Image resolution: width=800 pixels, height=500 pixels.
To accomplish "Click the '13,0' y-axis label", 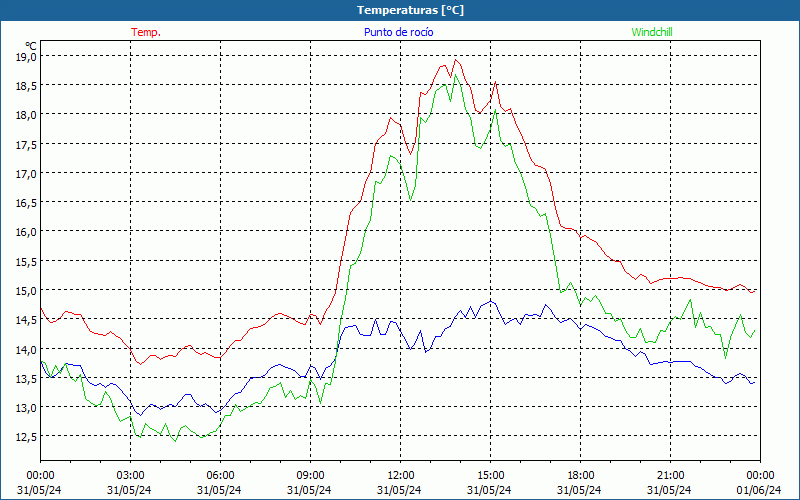I will pos(26,408).
